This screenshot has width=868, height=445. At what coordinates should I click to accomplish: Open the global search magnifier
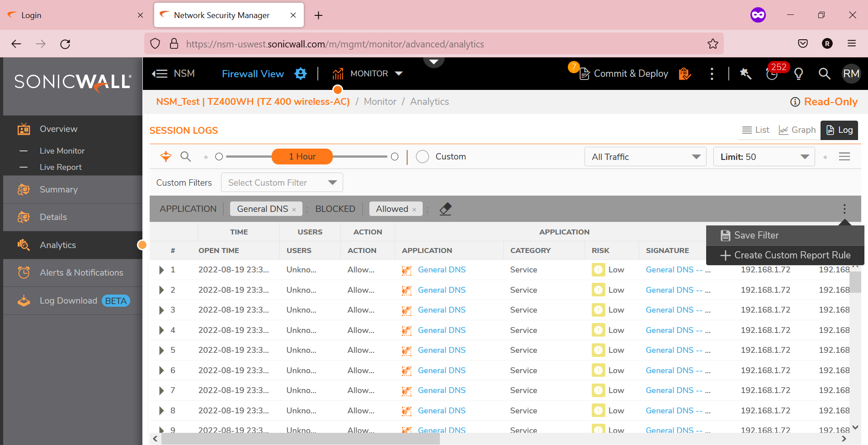point(825,74)
